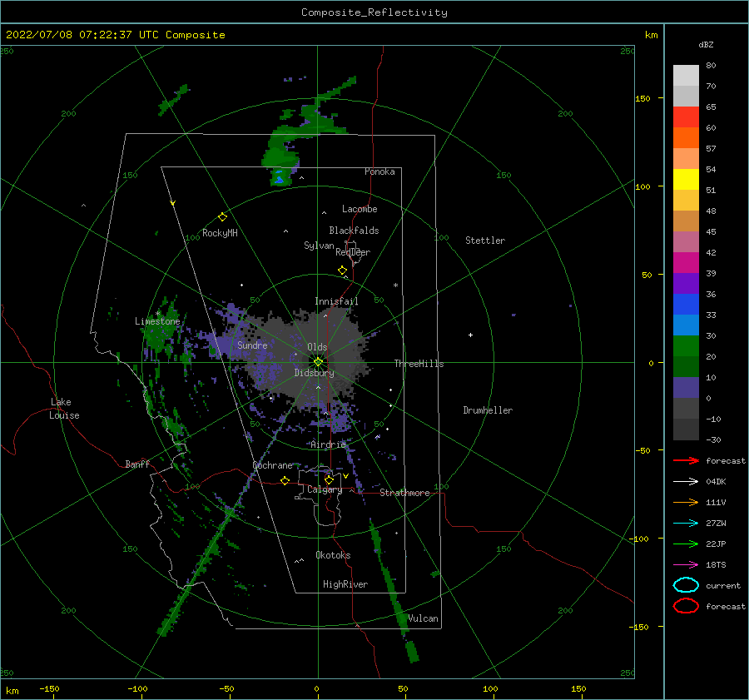Click the HighRiver town label
This screenshot has height=700, width=749.
click(345, 584)
